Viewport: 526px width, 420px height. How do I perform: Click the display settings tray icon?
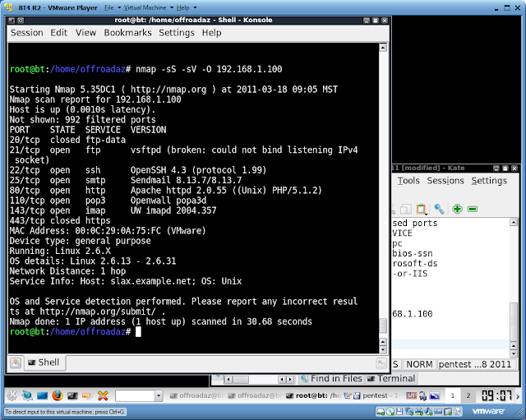[435, 396]
